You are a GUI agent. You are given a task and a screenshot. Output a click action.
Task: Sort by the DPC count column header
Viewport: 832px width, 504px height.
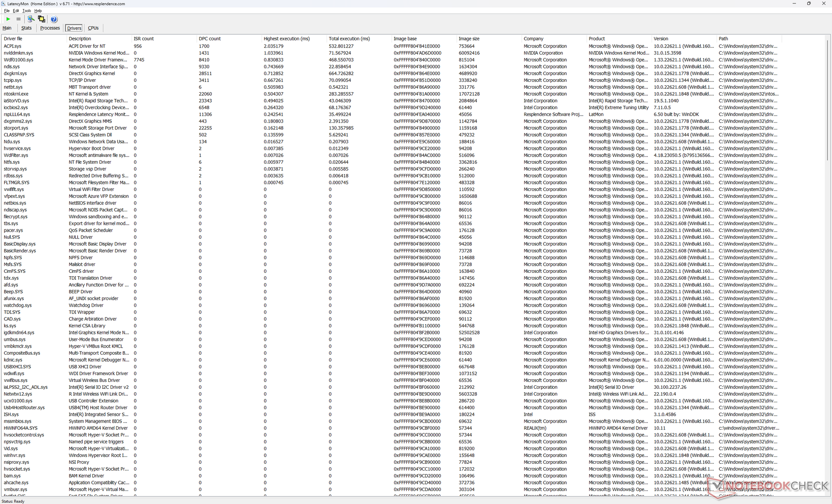pos(210,39)
